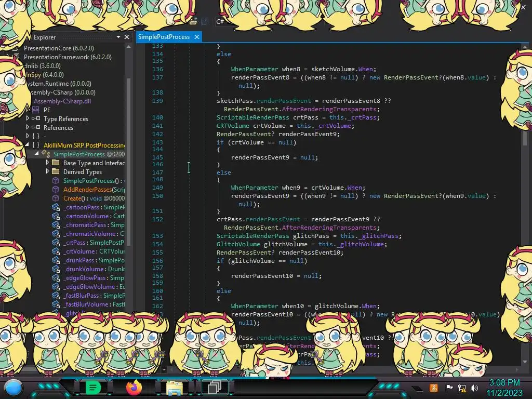
Task: Open the Action Center flag tray icon
Action: pos(449,388)
